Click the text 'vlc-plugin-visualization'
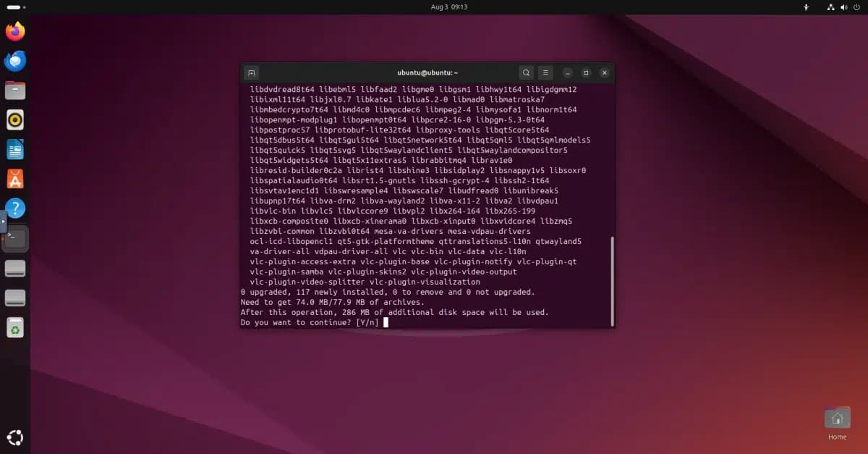This screenshot has width=868, height=454. 425,282
